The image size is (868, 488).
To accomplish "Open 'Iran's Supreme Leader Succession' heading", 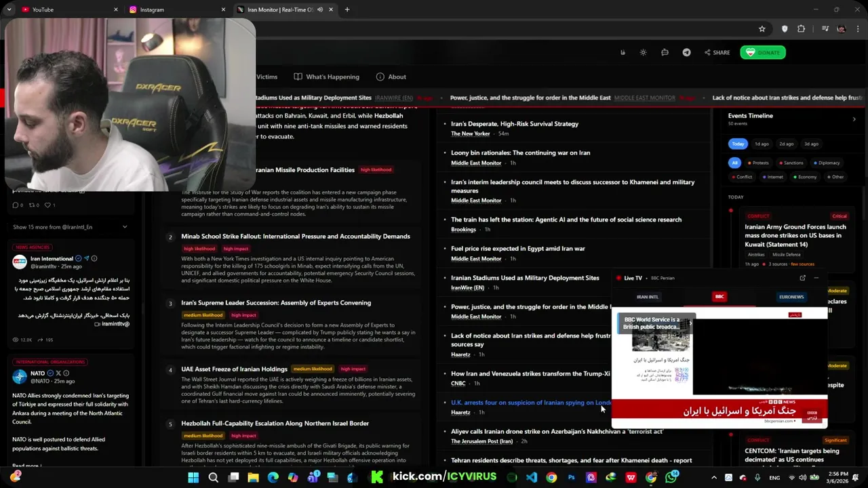I will [276, 303].
